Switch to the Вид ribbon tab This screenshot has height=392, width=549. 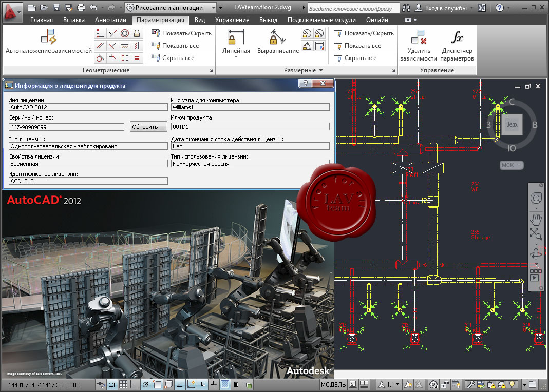pyautogui.click(x=200, y=20)
